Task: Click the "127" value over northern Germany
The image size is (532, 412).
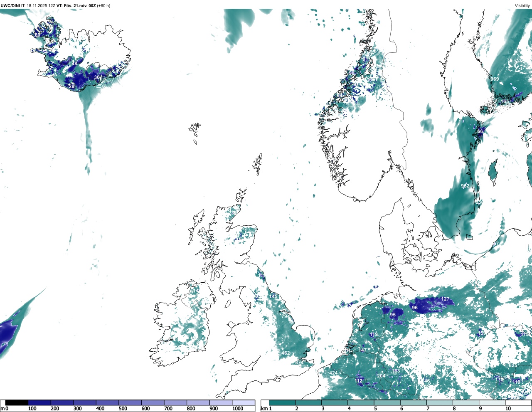Action: pyautogui.click(x=445, y=299)
